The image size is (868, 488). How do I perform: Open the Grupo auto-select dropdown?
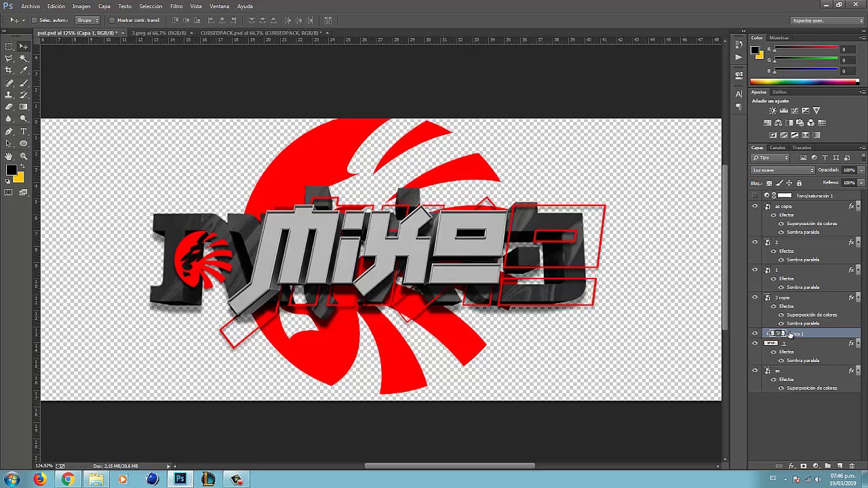(87, 20)
